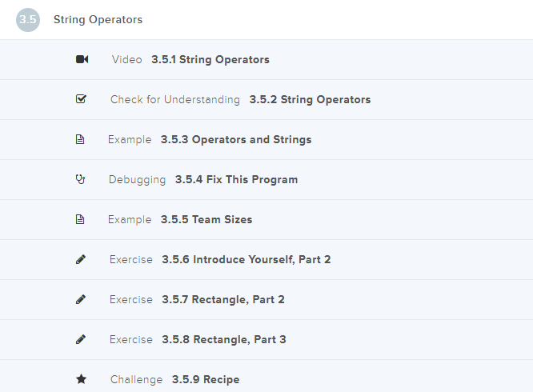Open debugging 3.5.4 Fix This Program
This screenshot has width=533, height=392.
click(236, 180)
